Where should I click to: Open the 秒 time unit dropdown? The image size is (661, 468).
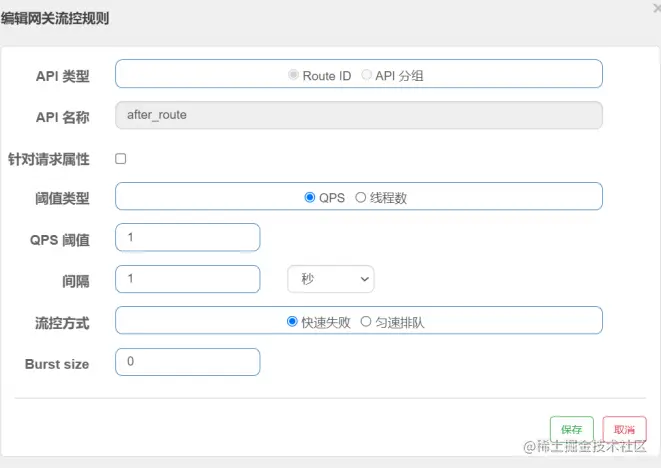(330, 279)
